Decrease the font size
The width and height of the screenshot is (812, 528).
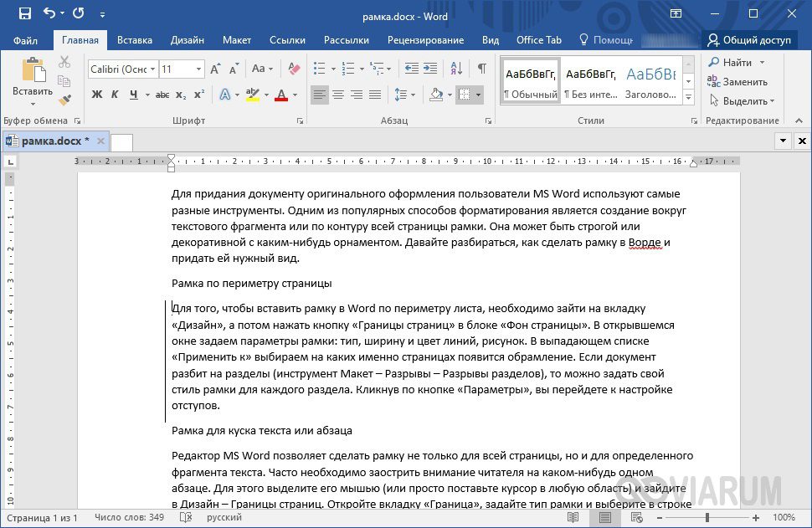[234, 69]
